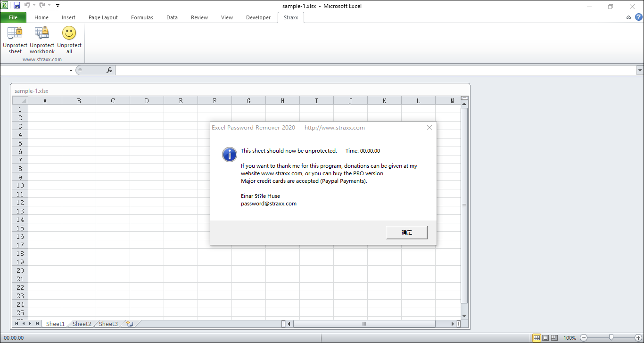This screenshot has width=644, height=343.
Task: Open the Home ribbon tab
Action: click(x=41, y=17)
